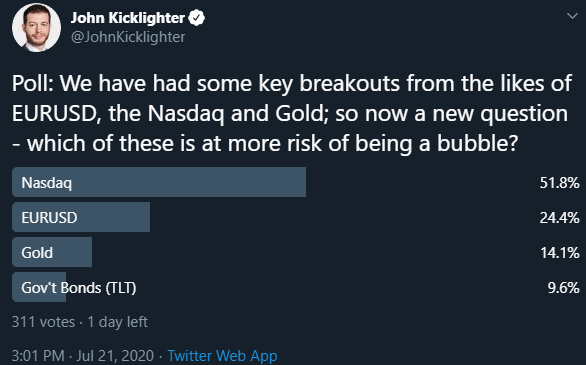Click the 9.6% result for Gov't Bonds

(564, 288)
